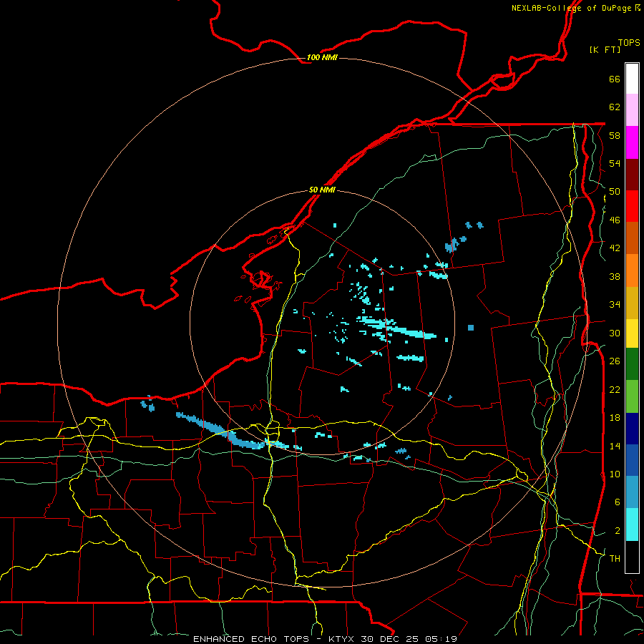Click the black TH threshold swatch

tap(632, 557)
